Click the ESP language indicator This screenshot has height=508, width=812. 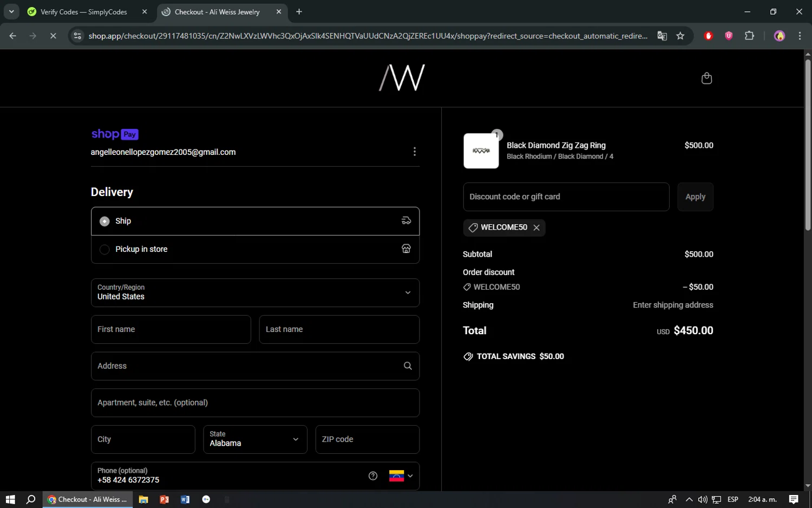[733, 499]
